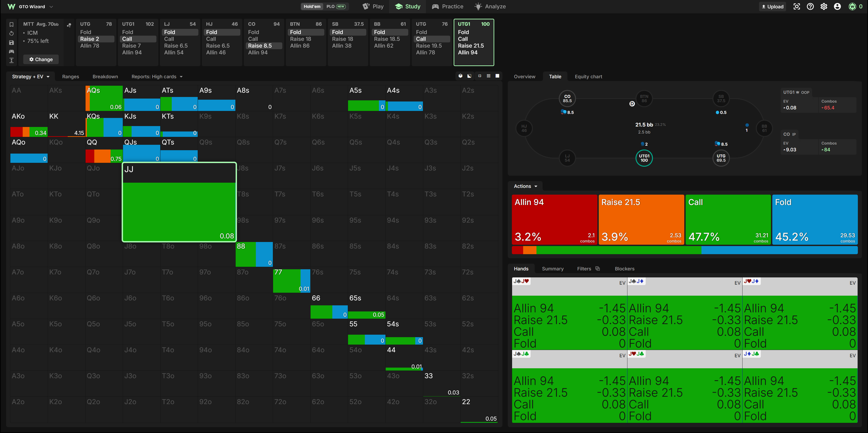Click the bookmark icon in the left sidebar

click(12, 24)
